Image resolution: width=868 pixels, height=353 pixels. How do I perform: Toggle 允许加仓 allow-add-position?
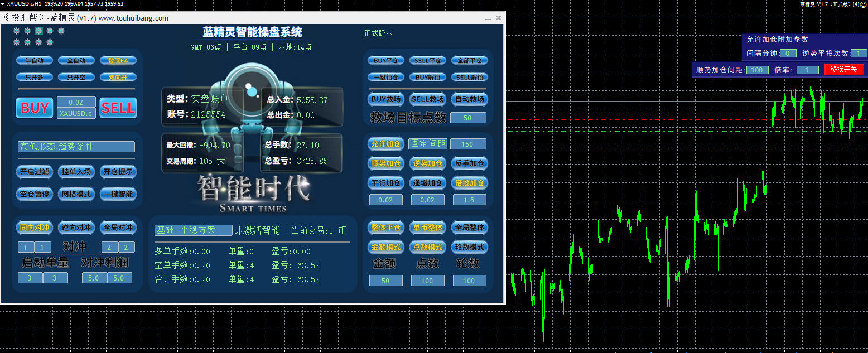click(386, 144)
